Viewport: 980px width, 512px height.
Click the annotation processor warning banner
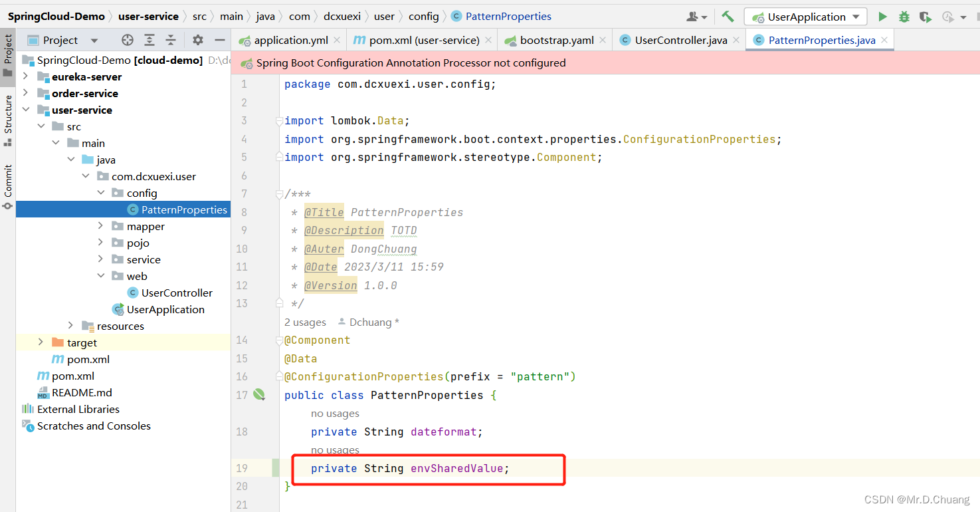605,63
